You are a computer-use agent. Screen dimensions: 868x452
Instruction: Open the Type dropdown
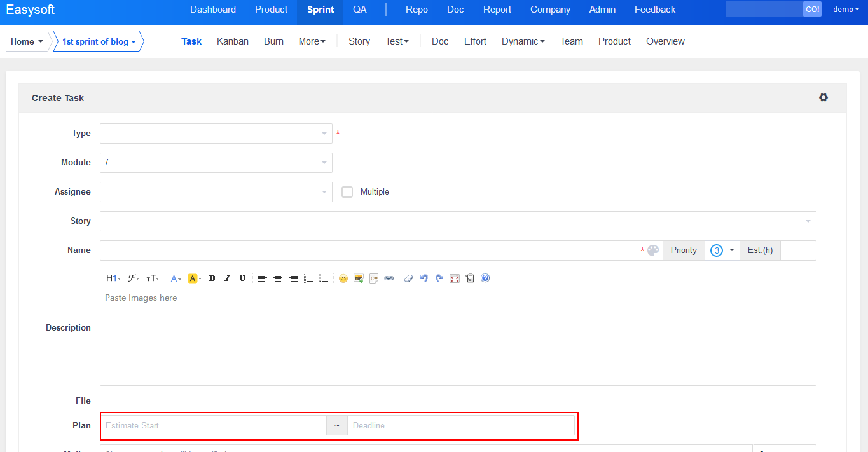tap(216, 134)
